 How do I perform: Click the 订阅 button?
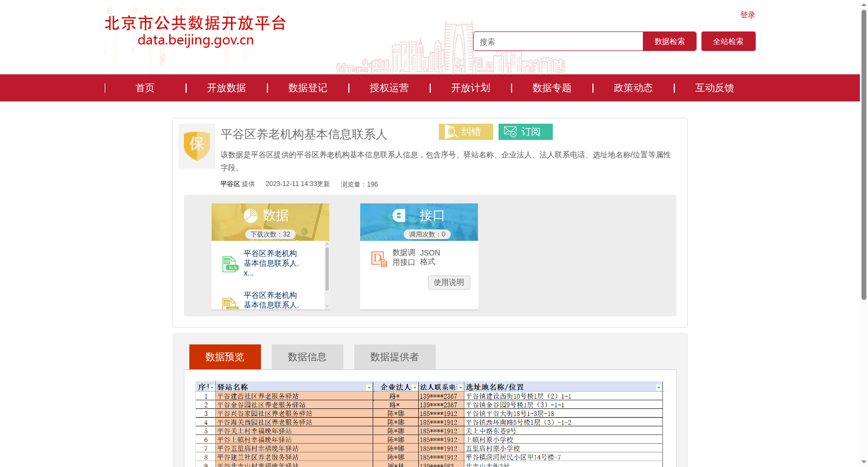(x=526, y=132)
